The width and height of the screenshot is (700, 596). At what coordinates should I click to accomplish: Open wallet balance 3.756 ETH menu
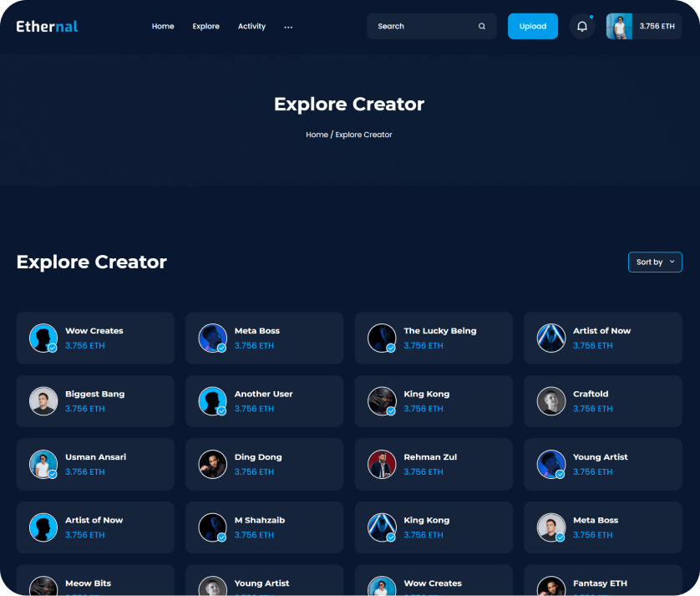click(x=657, y=27)
